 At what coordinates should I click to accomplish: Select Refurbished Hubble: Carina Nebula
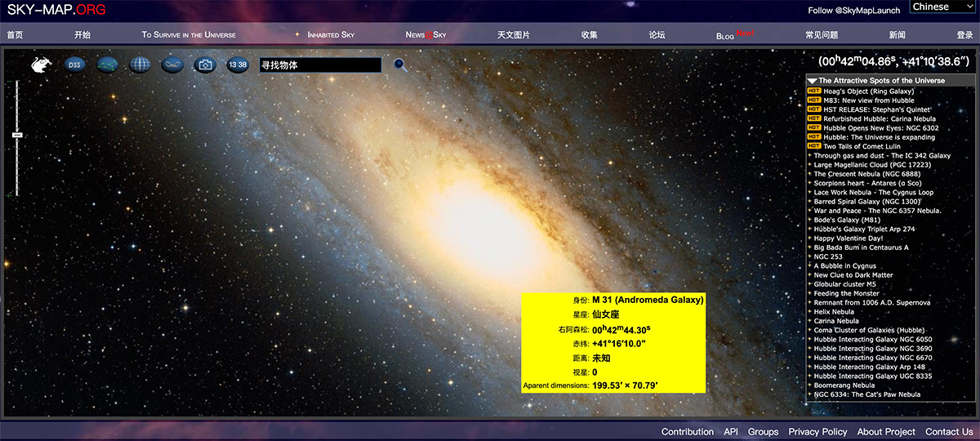click(x=880, y=118)
